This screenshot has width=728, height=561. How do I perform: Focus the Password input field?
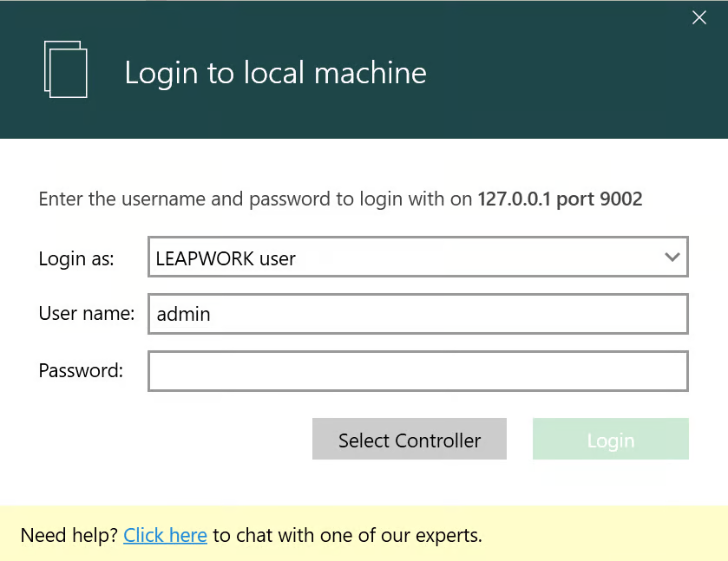(x=418, y=371)
